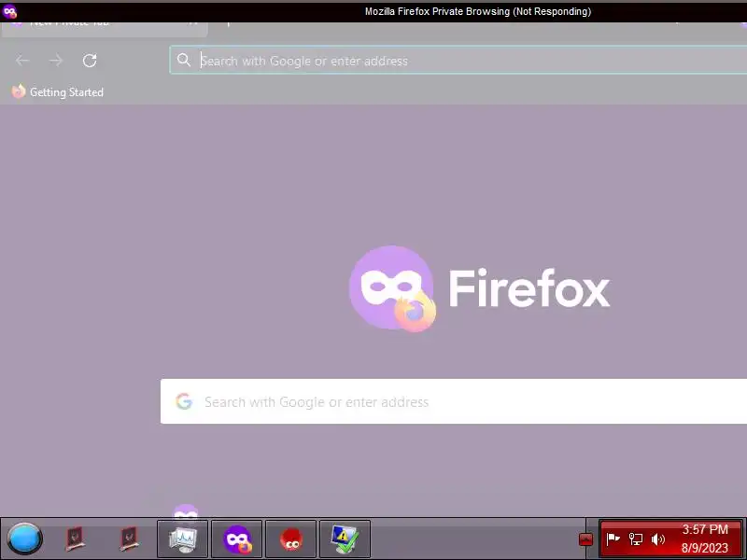747x560 pixels.
Task: Open the volume speaker tray icon
Action: 657,539
